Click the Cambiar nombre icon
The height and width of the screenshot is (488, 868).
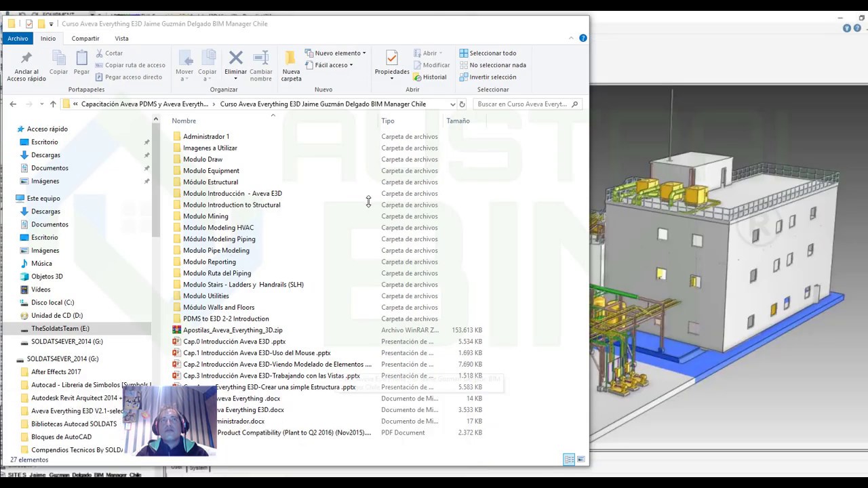coord(261,58)
